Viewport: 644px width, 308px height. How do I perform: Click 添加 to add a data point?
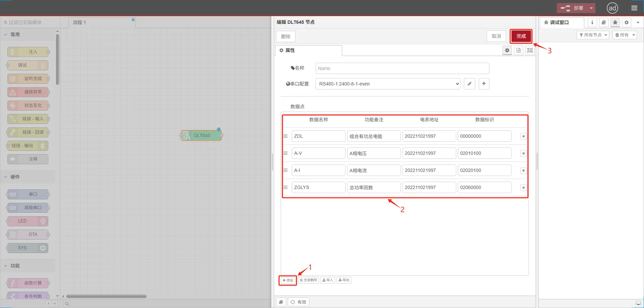(288, 280)
